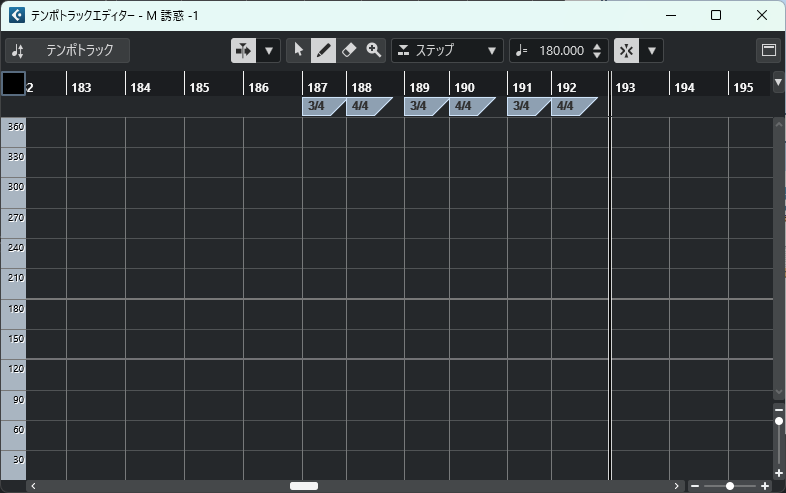Viewport: 786px width, 493px height.
Task: Click the 120 label on tempo scale
Action: [16, 369]
